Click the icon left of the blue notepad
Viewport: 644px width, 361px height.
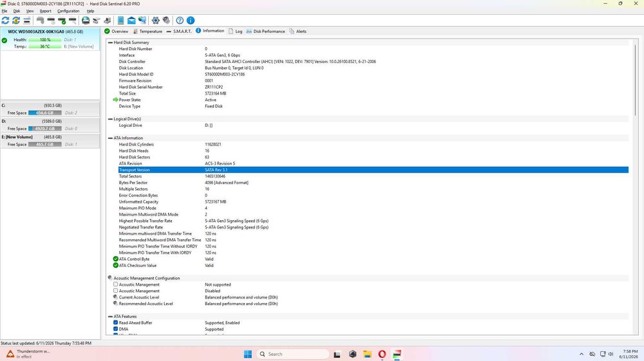[x=107, y=20]
